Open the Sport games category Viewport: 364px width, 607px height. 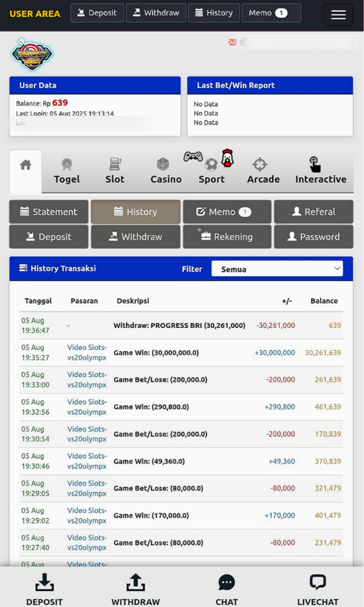point(211,171)
